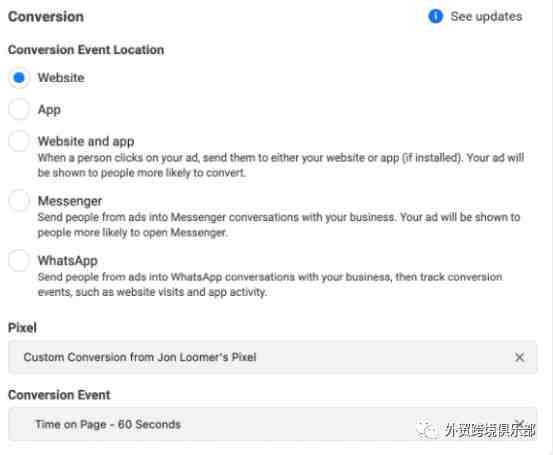Open the Time on Page - 60 Seconds dropdown
The image size is (553, 455).
[x=272, y=424]
